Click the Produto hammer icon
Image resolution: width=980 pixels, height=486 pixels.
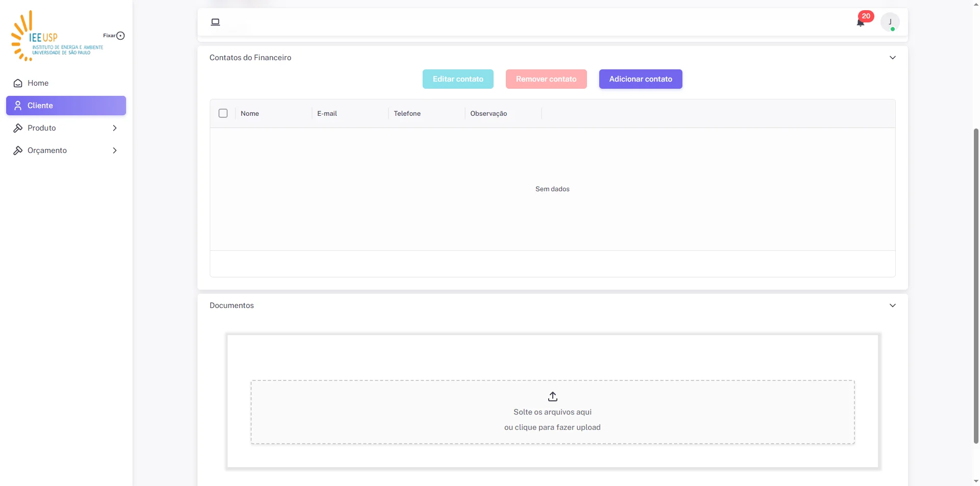pos(18,128)
